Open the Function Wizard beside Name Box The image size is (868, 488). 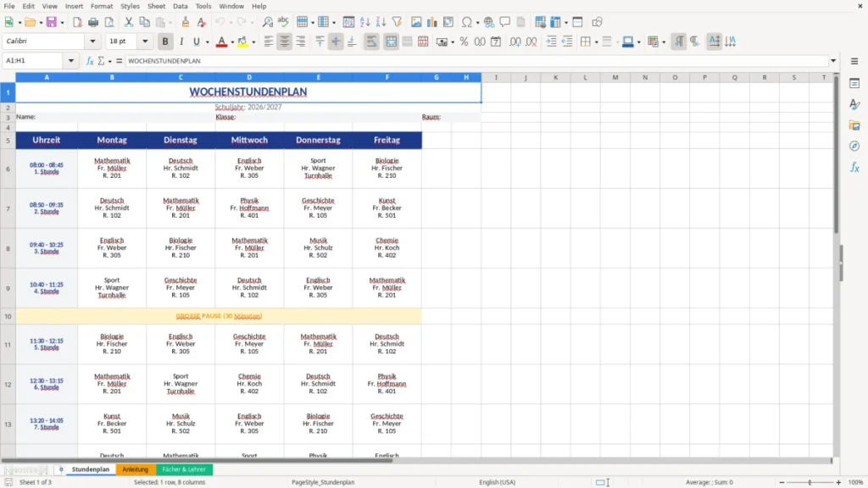tap(90, 61)
